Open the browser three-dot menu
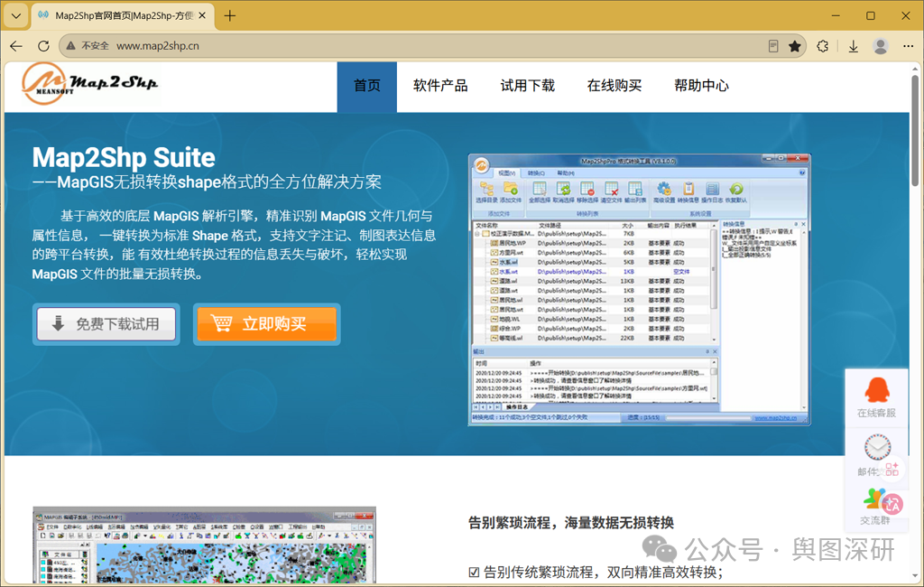 [908, 46]
